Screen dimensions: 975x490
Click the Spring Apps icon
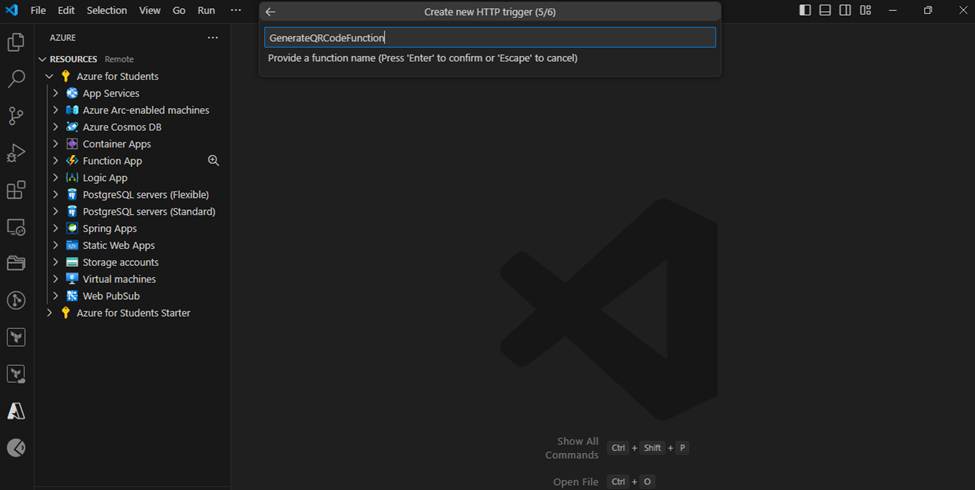click(x=72, y=228)
